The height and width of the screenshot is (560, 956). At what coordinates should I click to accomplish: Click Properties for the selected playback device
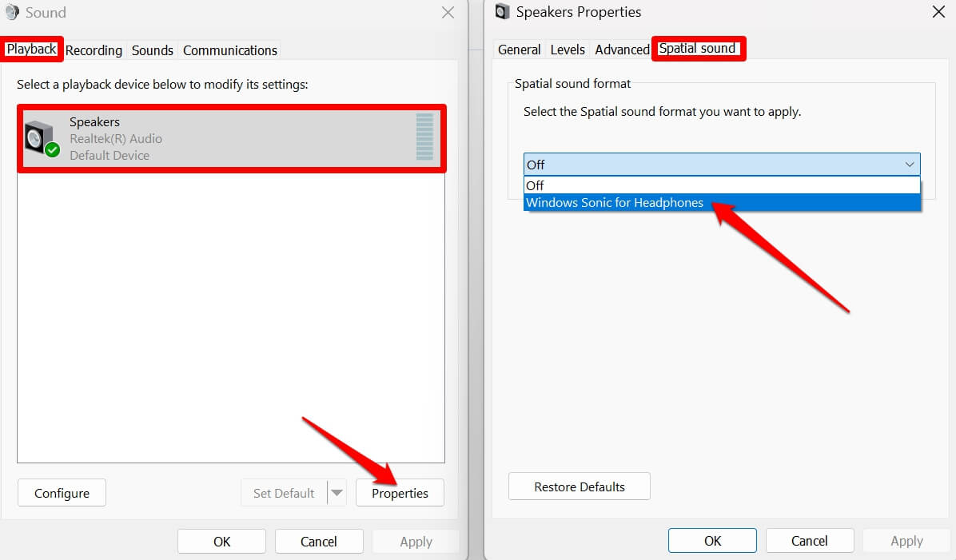pos(400,493)
